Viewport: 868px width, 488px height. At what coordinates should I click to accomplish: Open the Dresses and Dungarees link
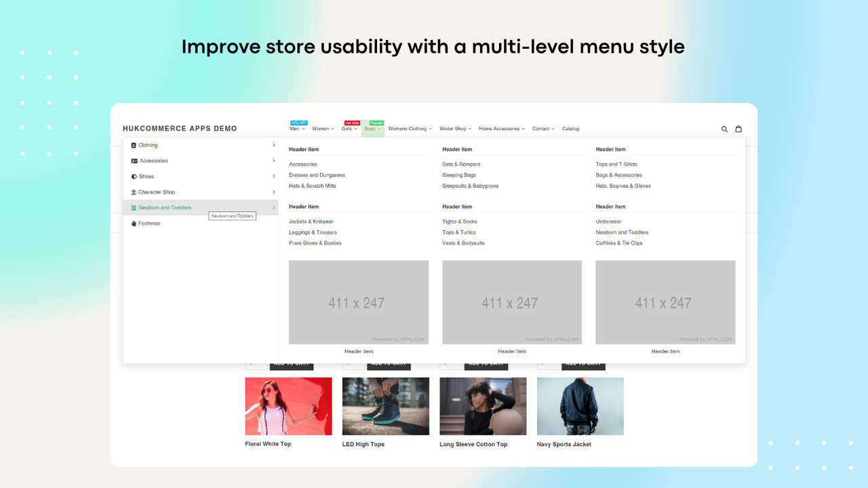pos(317,175)
